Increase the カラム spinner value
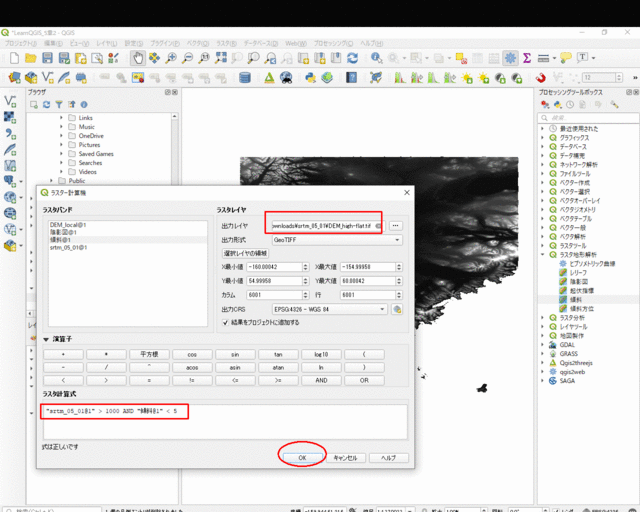Screen dimensions: 640x512 point(305,293)
